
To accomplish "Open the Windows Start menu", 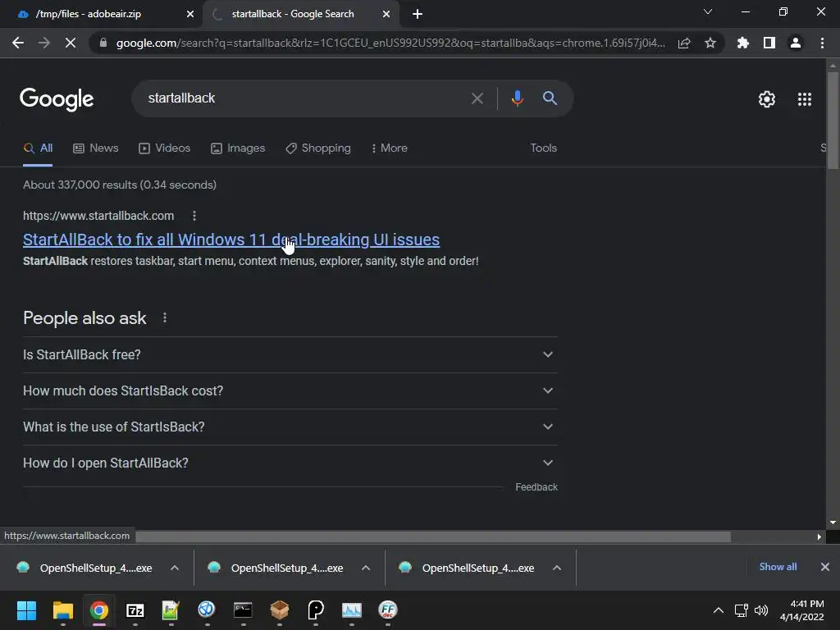I will (x=26, y=610).
